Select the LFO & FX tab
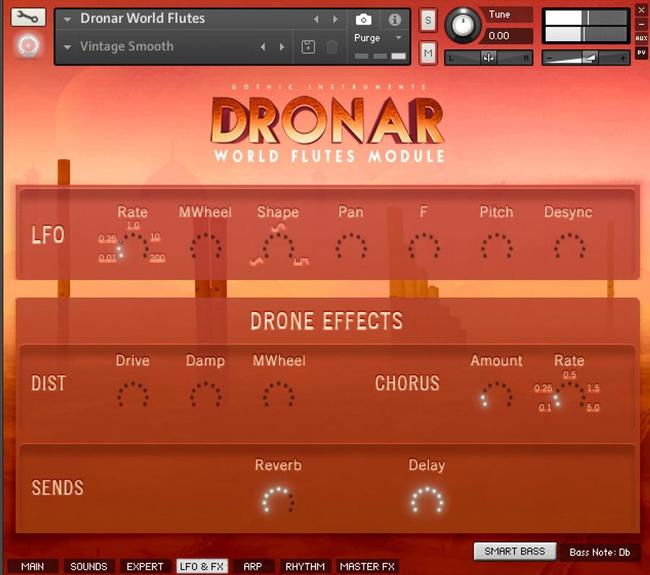 click(202, 566)
